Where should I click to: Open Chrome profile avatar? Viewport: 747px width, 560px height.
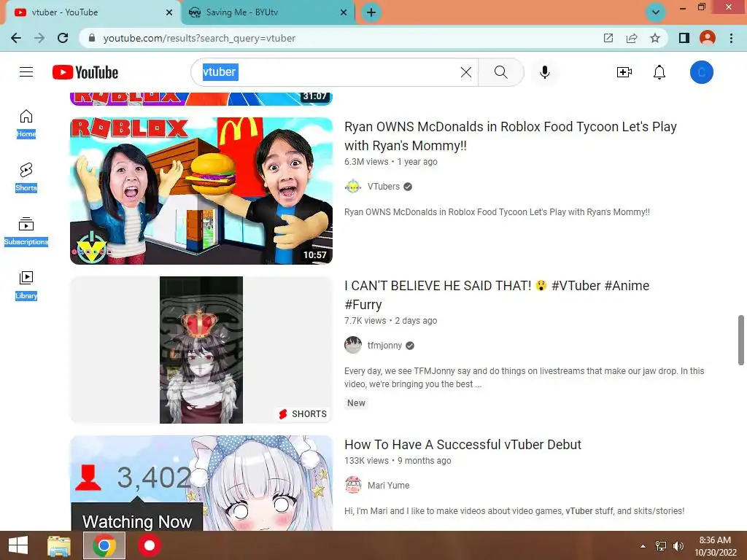click(x=708, y=38)
